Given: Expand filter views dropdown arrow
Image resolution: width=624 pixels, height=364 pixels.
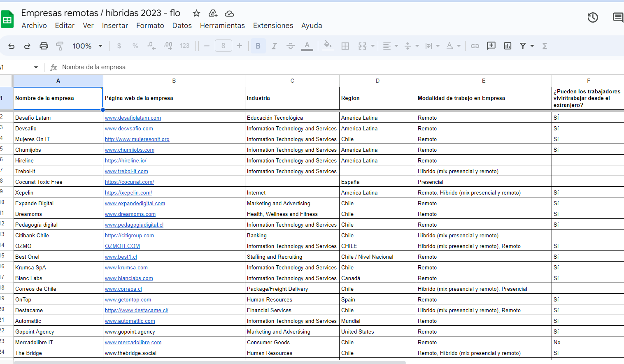Looking at the screenshot, I should point(532,46).
